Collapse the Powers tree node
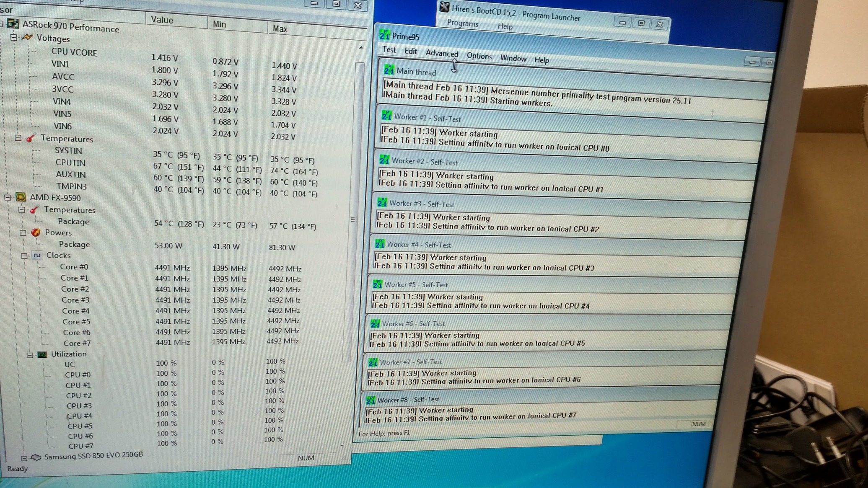The image size is (868, 488). [x=23, y=232]
